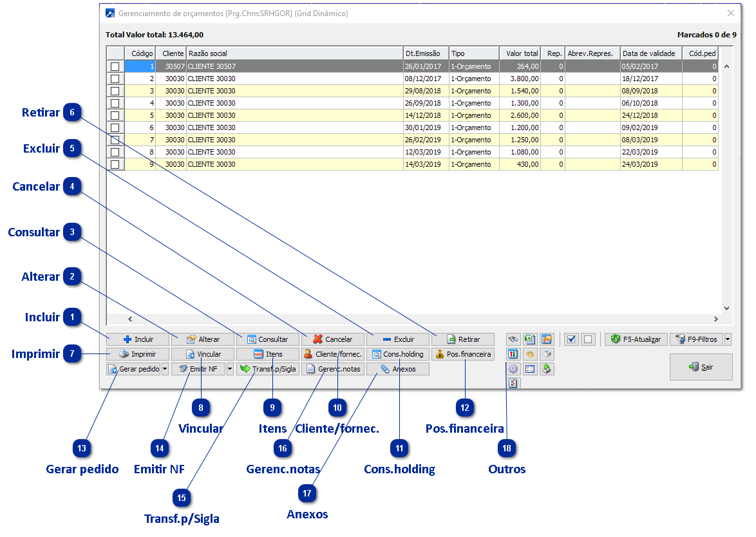
Task: Click the settings gear icon
Action: [x=513, y=370]
